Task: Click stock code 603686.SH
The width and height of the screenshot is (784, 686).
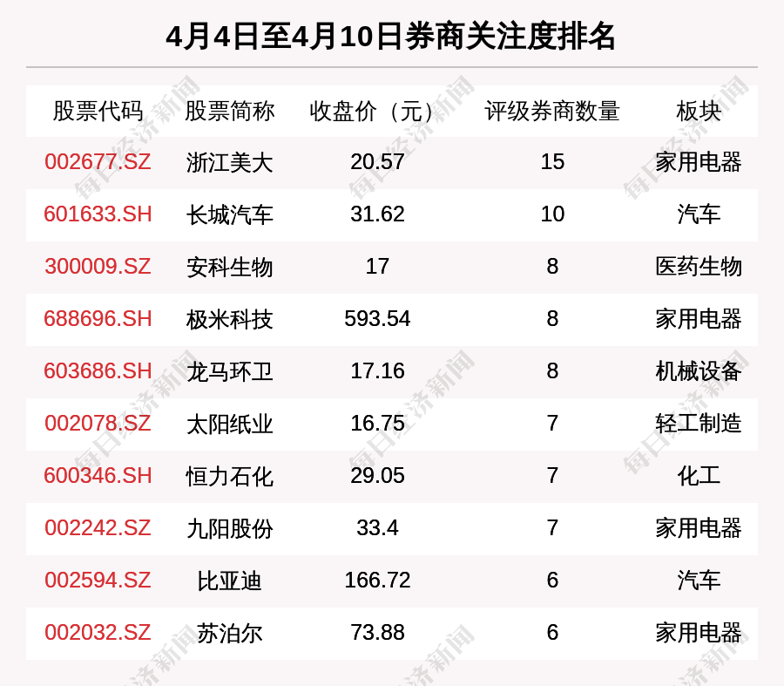Action: coord(98,370)
